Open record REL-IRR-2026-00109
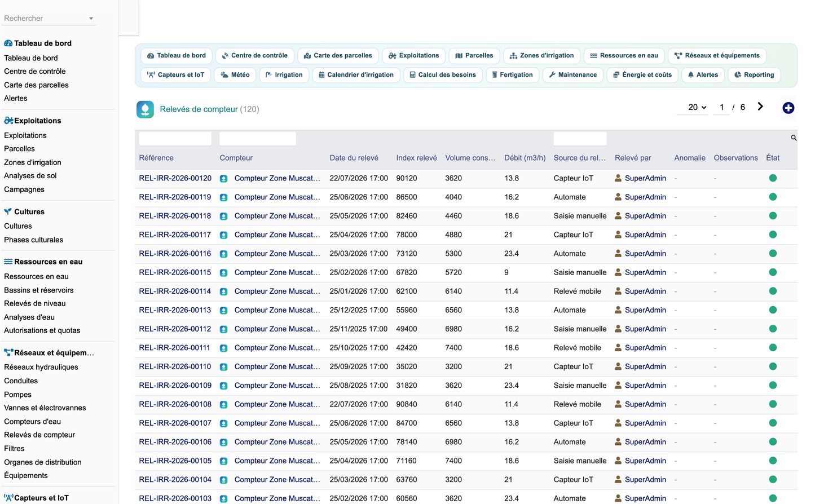This screenshot has height=504, width=815. (175, 386)
